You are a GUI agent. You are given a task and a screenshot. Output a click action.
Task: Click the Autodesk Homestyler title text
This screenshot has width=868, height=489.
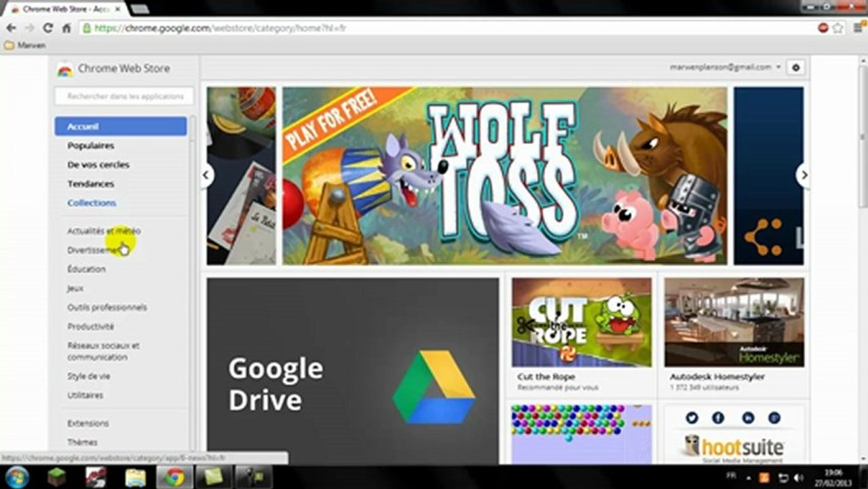[x=717, y=377]
